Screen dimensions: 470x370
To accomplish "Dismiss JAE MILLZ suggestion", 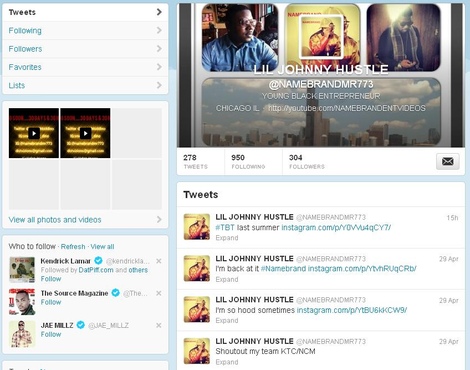I will click(159, 325).
